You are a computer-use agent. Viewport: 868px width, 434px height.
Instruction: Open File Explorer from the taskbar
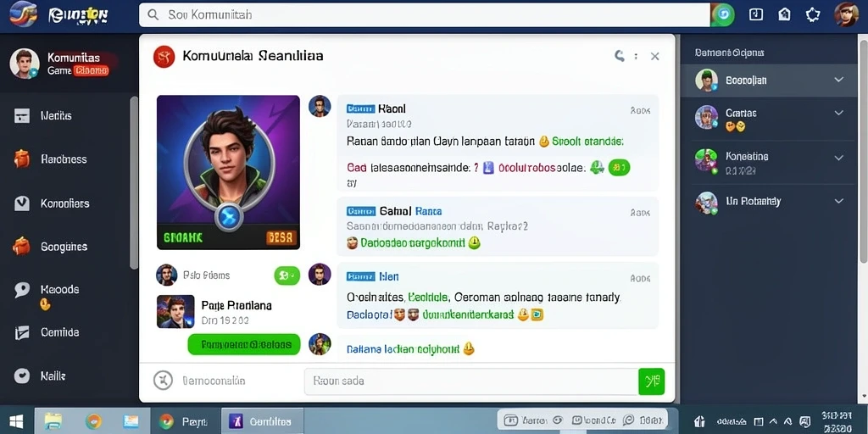coord(53,422)
